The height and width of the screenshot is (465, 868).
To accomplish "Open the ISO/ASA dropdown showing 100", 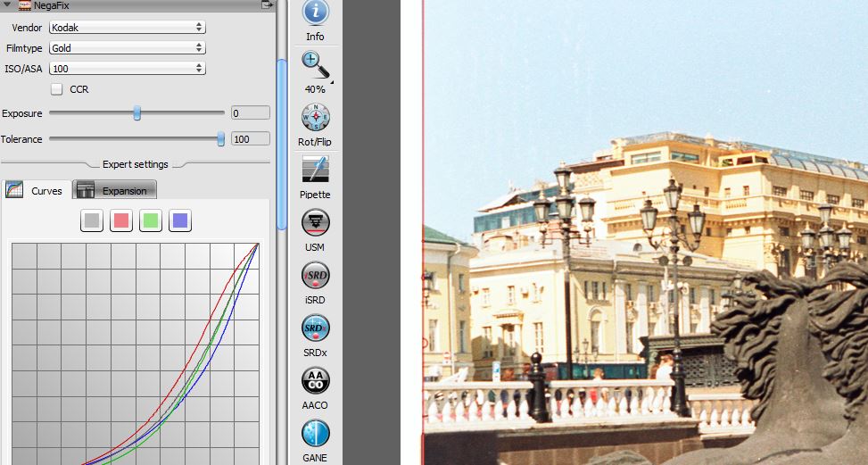I will [127, 69].
